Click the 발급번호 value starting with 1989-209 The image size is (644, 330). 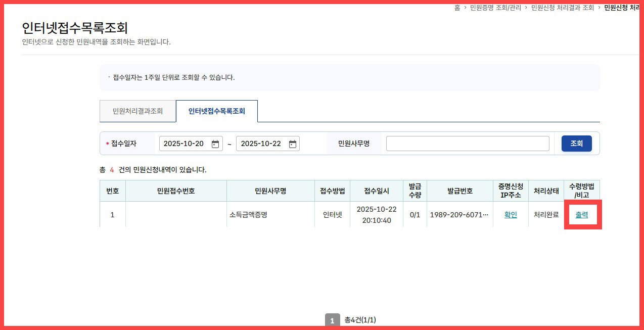(459, 214)
